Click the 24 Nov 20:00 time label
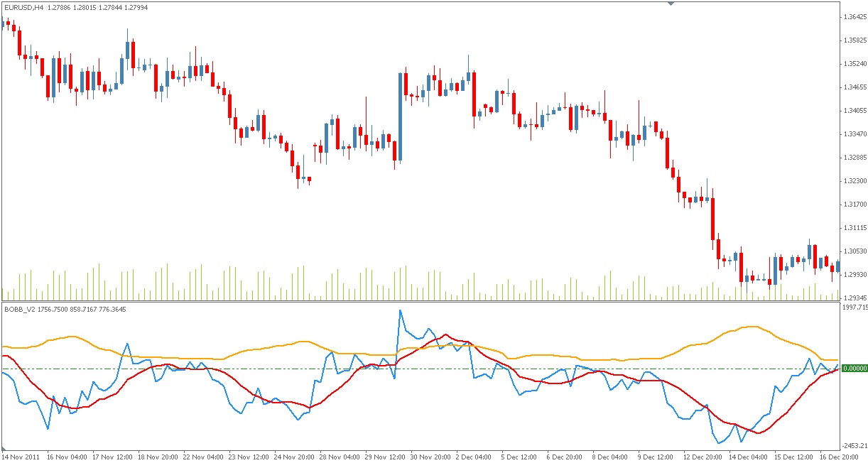This screenshot has height=463, width=868. click(294, 457)
